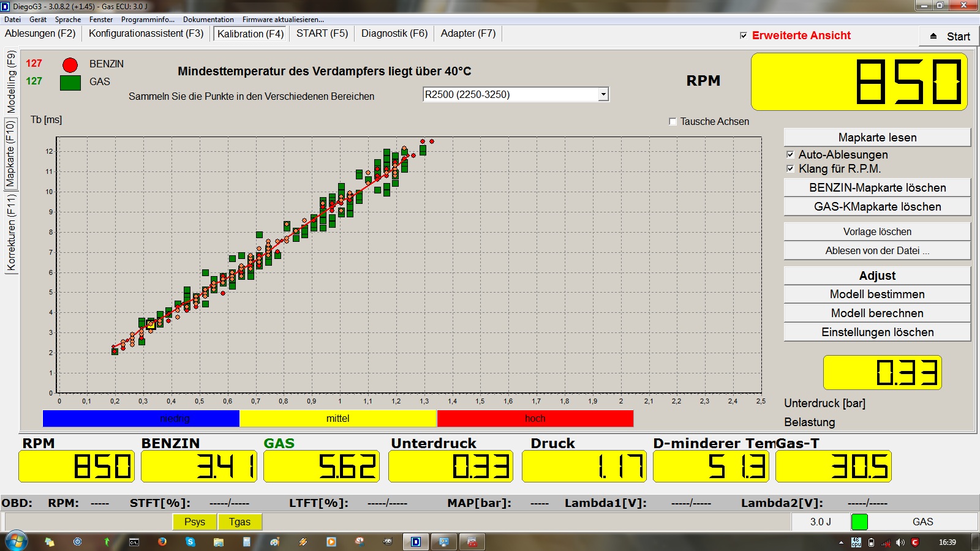This screenshot has width=980, height=551.
Task: Uncheck Auto-Ablesungen option
Action: pyautogui.click(x=790, y=154)
